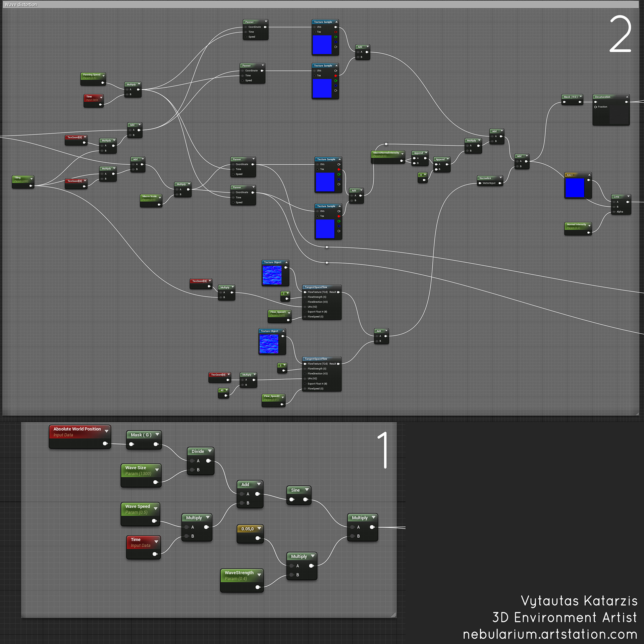This screenshot has height=644, width=644.
Task: Select the Tiling parameter node title
Action: point(17,177)
